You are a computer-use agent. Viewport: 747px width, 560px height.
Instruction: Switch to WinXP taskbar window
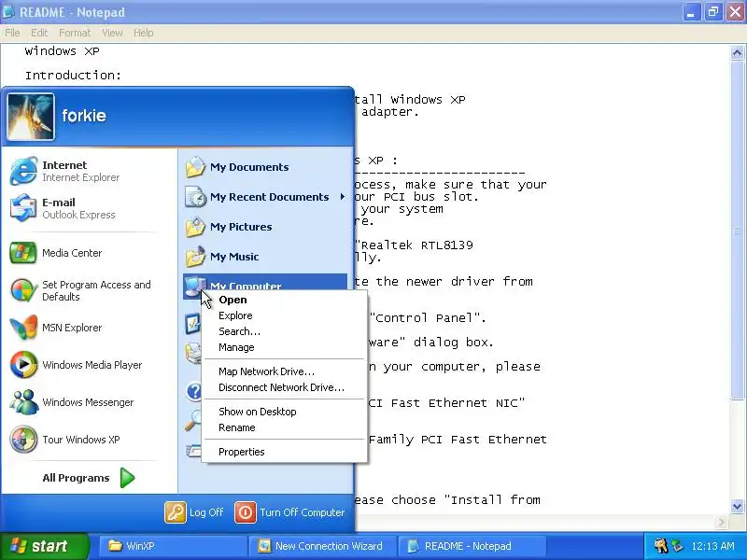point(172,546)
